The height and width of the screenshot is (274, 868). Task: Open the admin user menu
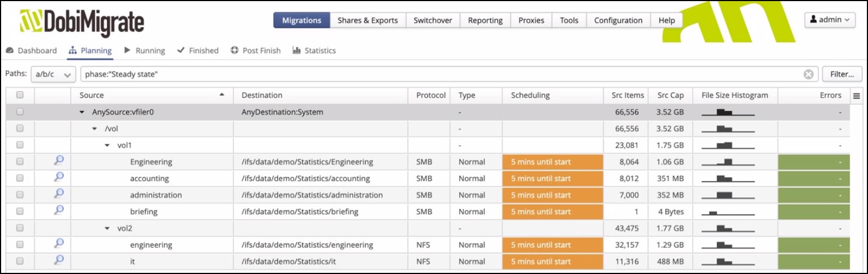point(829,20)
